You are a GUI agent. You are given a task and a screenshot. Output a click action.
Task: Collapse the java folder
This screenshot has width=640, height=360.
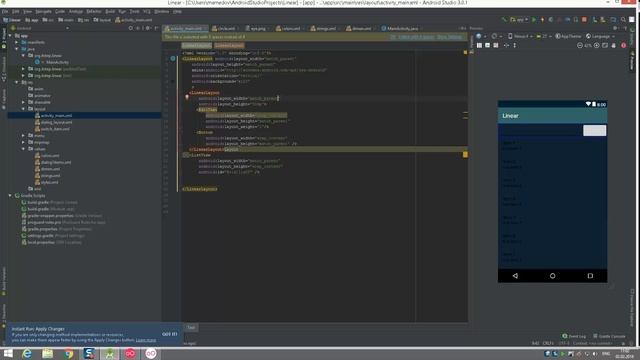[x=17, y=49]
